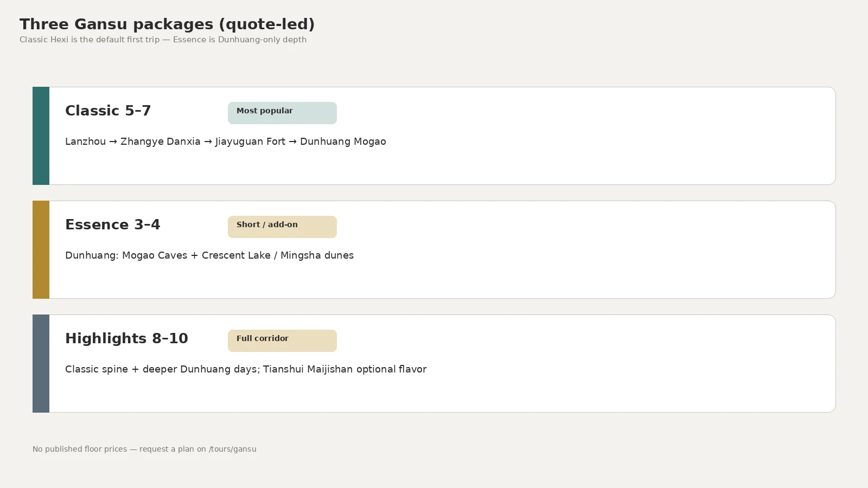Select the 'Highlights 8–10' heading
Screen dimensions: 868x488
126,338
